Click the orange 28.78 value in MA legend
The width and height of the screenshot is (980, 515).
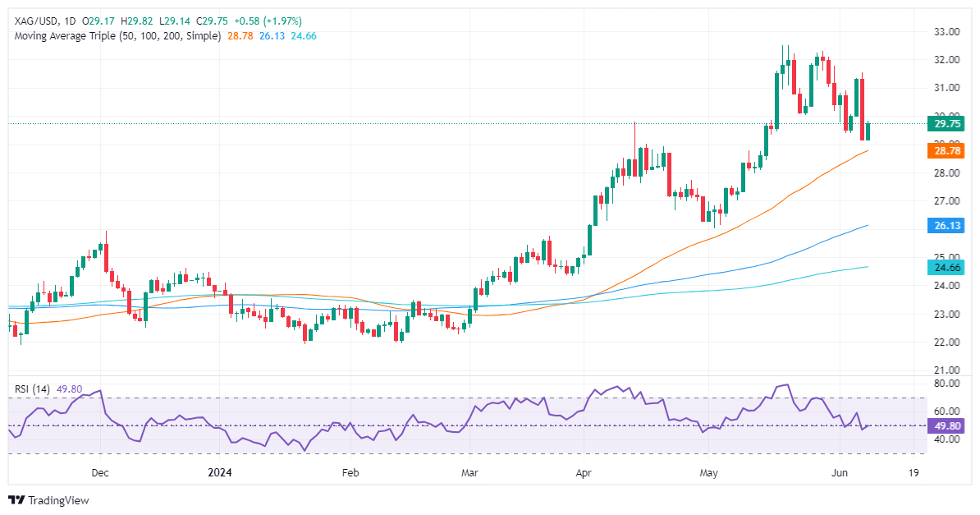click(x=238, y=36)
